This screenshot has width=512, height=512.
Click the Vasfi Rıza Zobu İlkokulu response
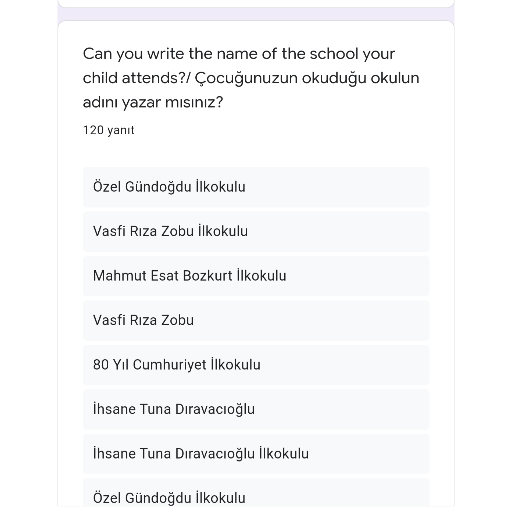tap(256, 231)
